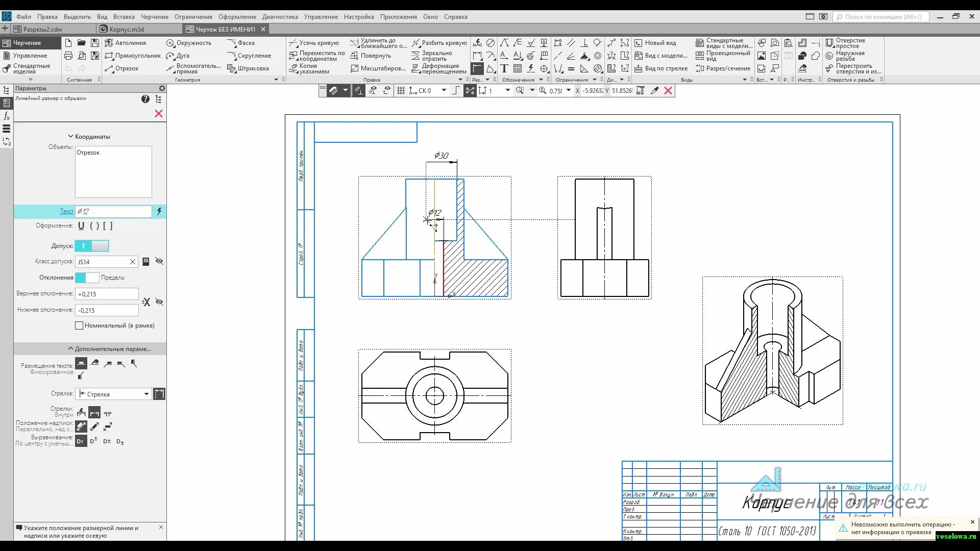Click Проекционный вид tool

(723, 56)
